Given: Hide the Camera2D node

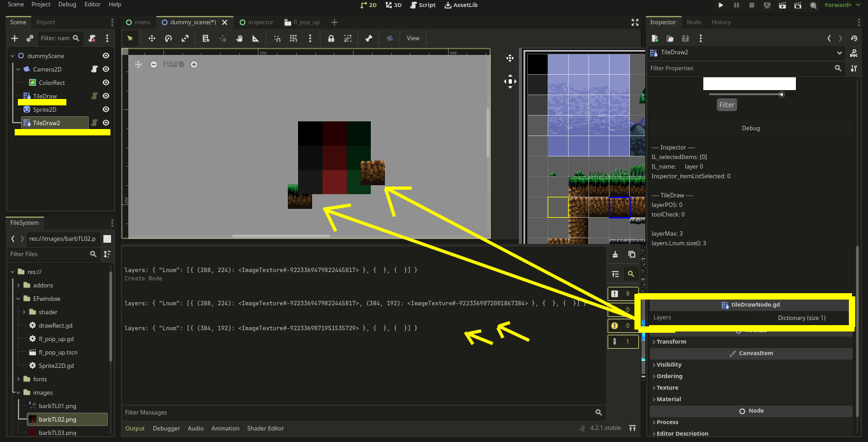Looking at the screenshot, I should 106,69.
